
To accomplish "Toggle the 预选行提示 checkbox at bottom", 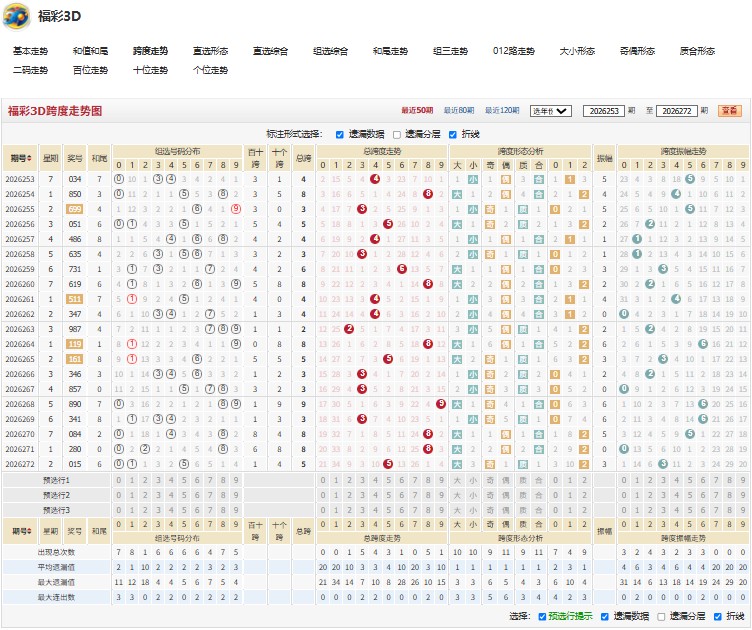I will [x=542, y=616].
